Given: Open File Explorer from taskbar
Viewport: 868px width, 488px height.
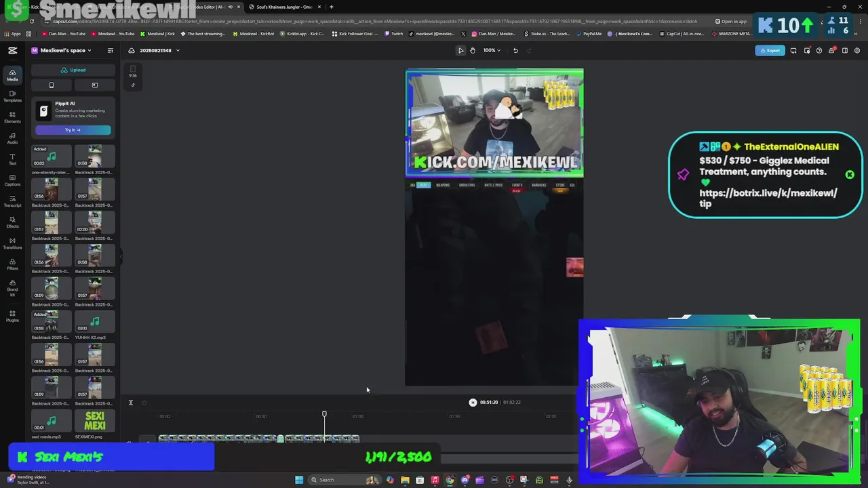Looking at the screenshot, I should (x=405, y=480).
